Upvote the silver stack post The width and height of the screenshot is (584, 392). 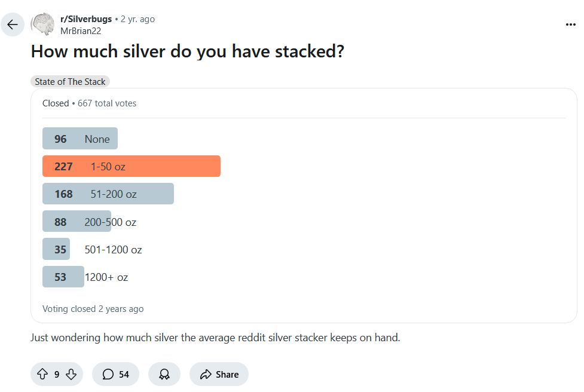[x=42, y=374]
